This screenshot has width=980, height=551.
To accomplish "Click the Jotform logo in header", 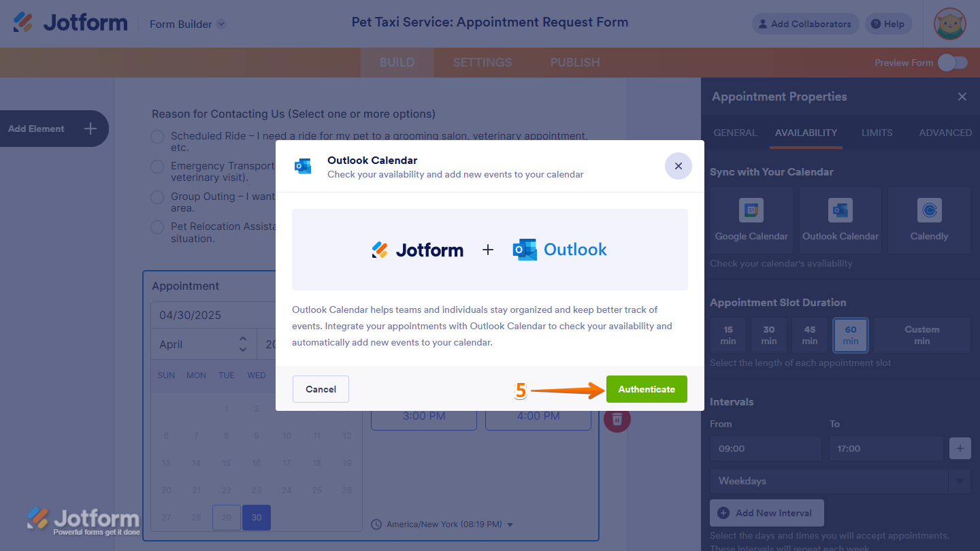I will 70,23.
